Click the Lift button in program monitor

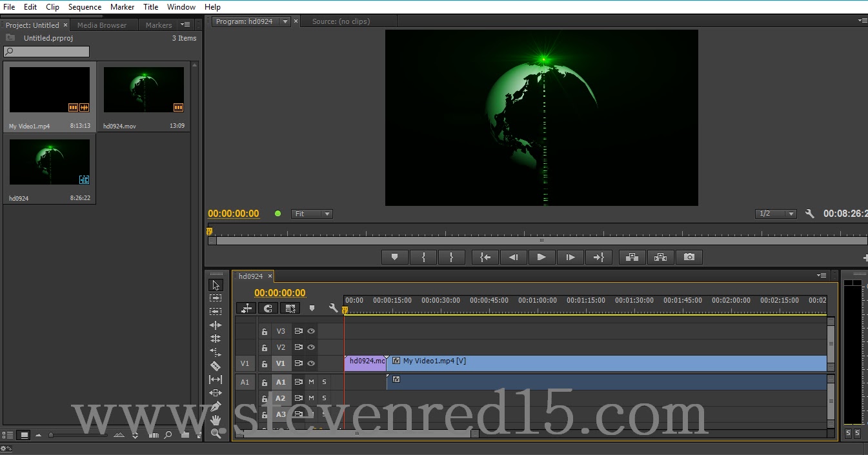[x=632, y=257]
